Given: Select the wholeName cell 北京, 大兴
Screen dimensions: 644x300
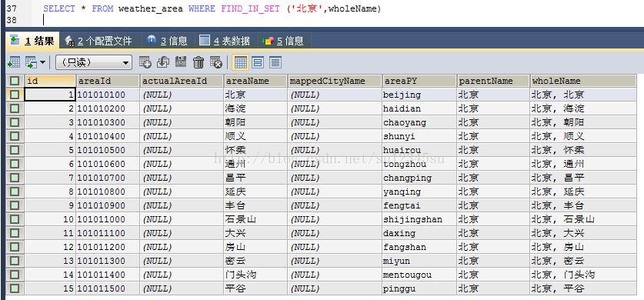Looking at the screenshot, I should pos(583,233).
